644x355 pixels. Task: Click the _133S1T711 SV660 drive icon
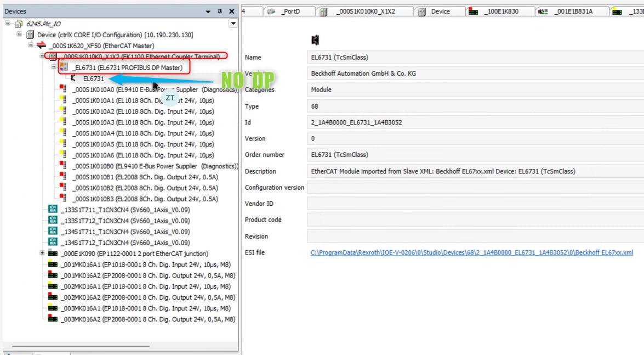(53, 210)
